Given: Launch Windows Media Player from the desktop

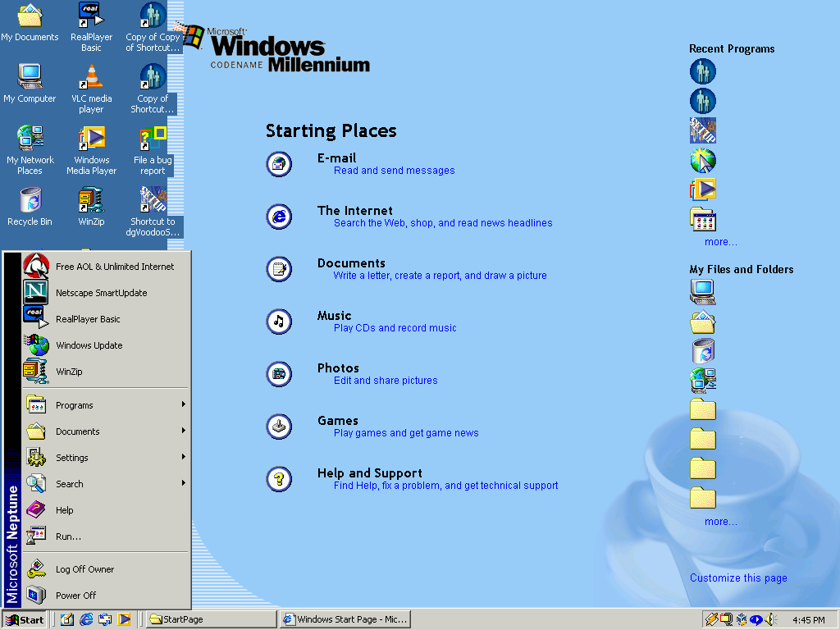Looking at the screenshot, I should 90,139.
